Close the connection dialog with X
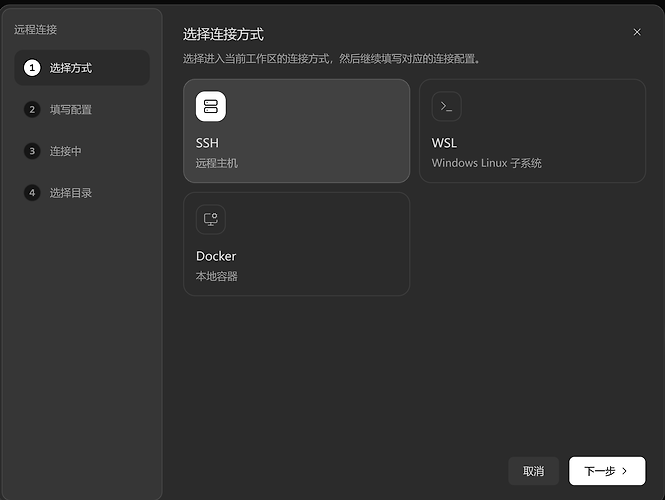Image resolution: width=665 pixels, height=500 pixels. [x=637, y=32]
